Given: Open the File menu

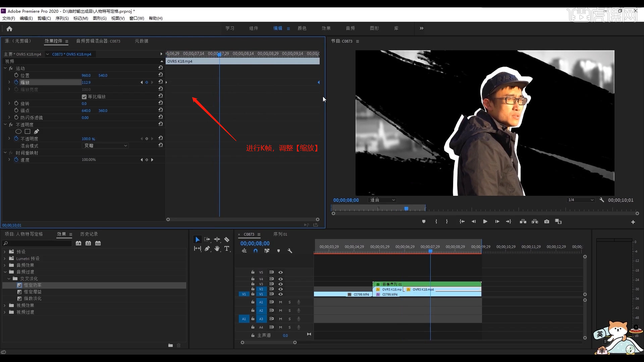Looking at the screenshot, I should (x=9, y=18).
